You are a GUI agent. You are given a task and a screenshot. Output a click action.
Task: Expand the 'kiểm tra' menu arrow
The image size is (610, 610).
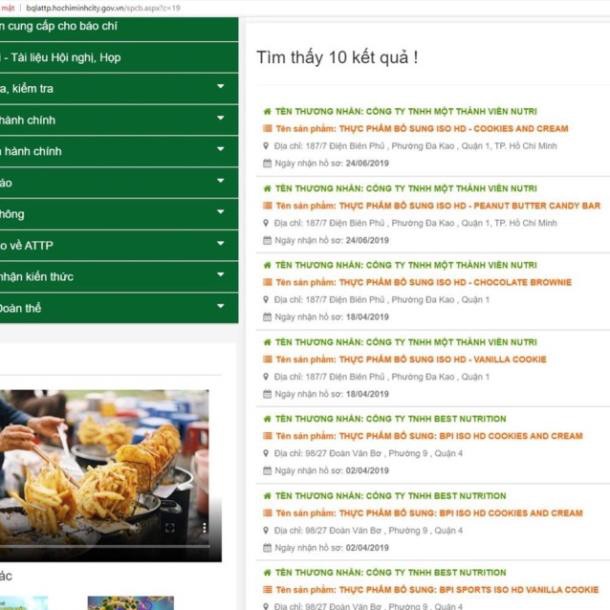[x=221, y=86]
